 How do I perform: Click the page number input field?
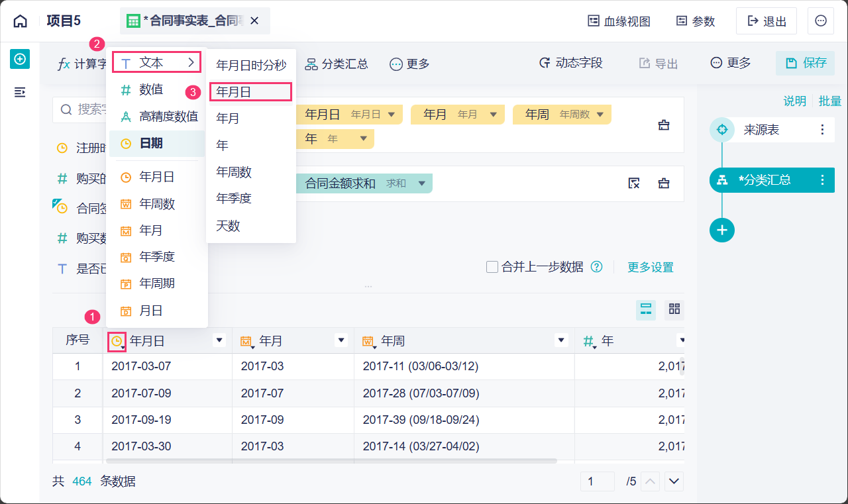[597, 481]
